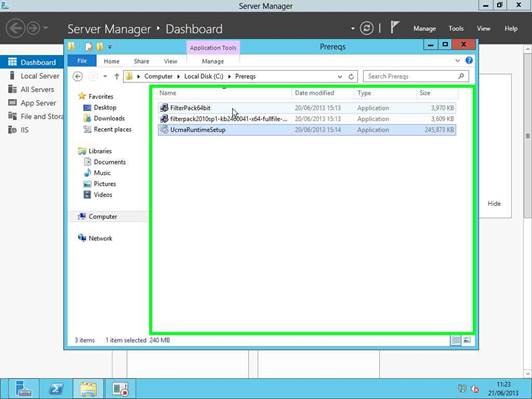
Task: Open the Documents library
Action: (110, 162)
